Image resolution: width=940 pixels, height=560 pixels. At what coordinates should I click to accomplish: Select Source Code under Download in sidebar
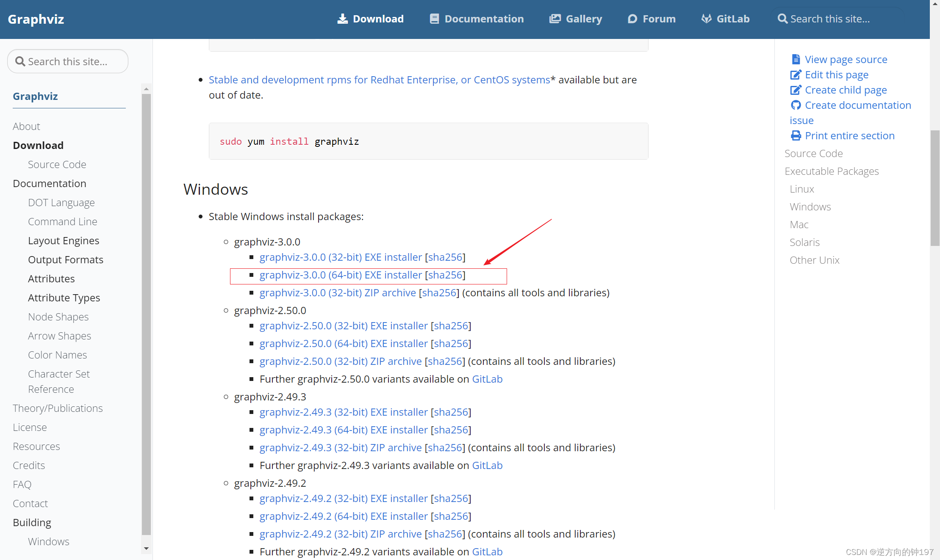click(x=57, y=164)
